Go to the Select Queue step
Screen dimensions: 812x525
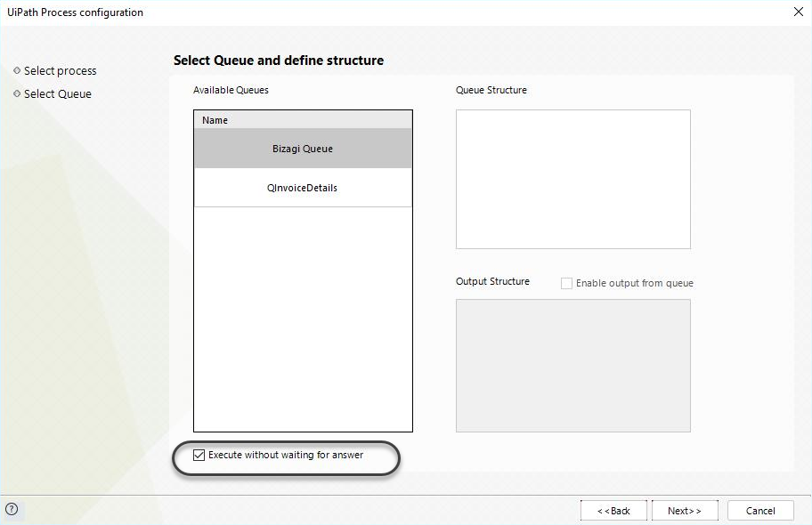[58, 93]
